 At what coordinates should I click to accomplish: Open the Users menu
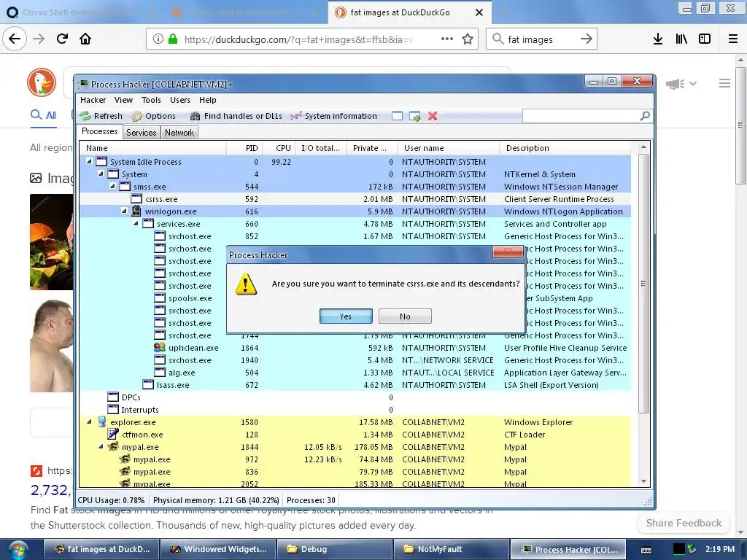pyautogui.click(x=180, y=100)
